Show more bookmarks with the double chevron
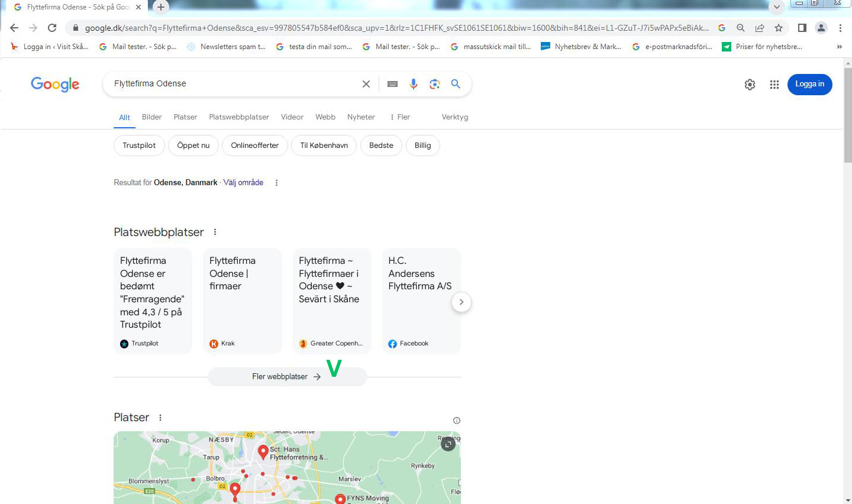The height and width of the screenshot is (504, 852). tap(839, 47)
